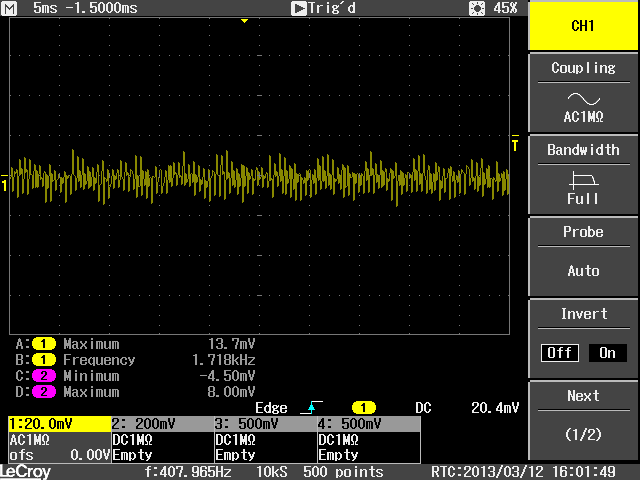Go to Next menu page (1/2)
Screen dimensions: 640x480
point(583,420)
